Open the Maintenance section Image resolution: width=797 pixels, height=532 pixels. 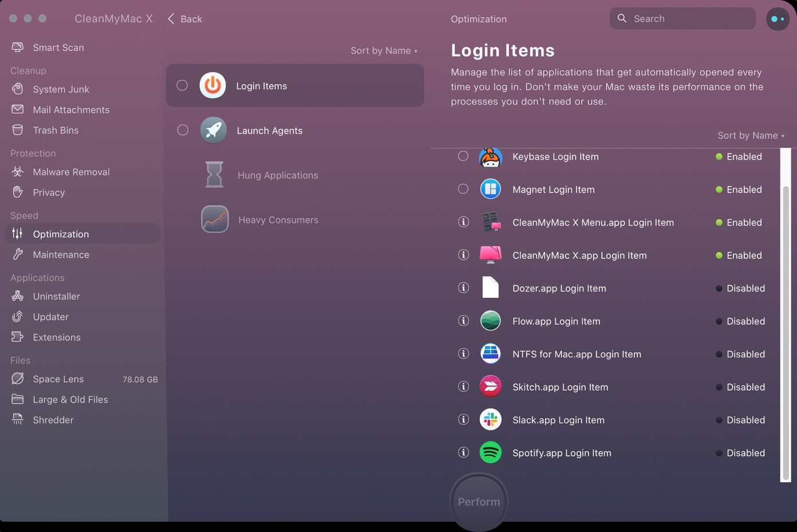coord(61,255)
